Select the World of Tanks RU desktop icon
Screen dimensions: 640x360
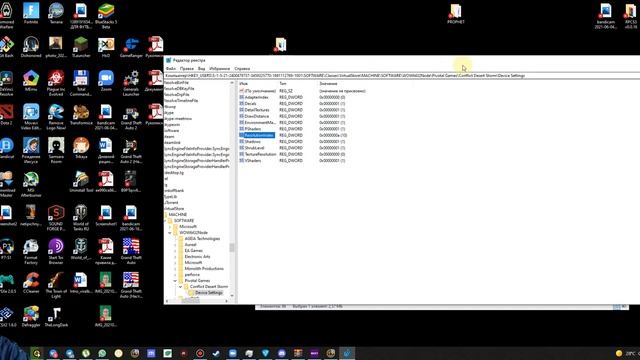81,218
